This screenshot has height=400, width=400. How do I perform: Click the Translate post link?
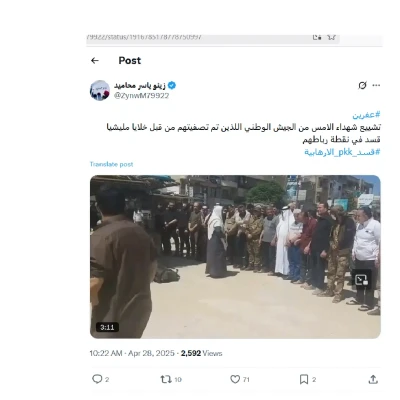111,164
